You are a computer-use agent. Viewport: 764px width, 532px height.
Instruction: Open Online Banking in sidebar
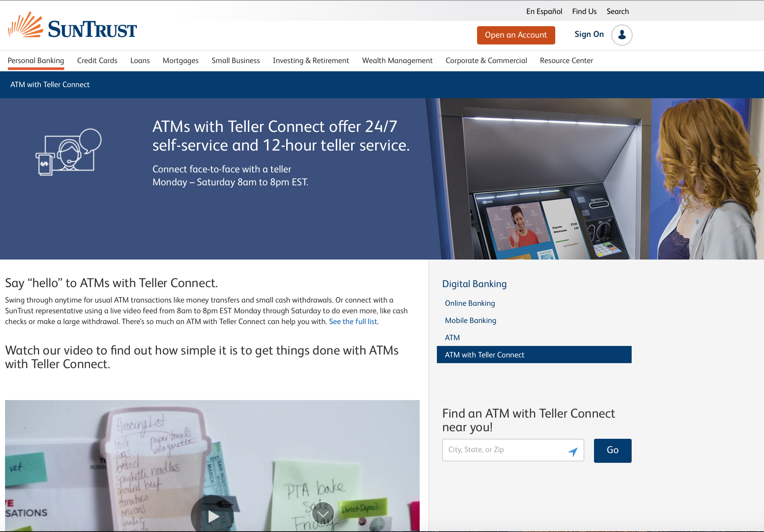tap(470, 303)
